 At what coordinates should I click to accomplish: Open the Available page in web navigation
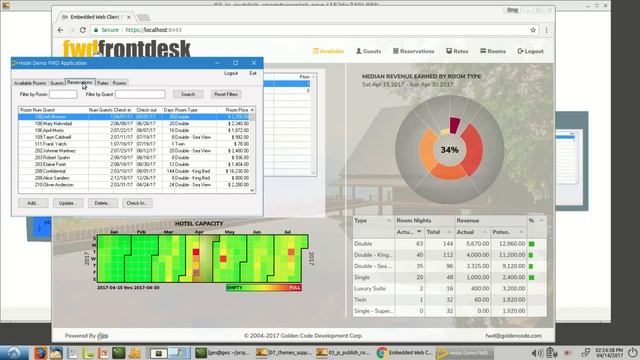tap(329, 51)
